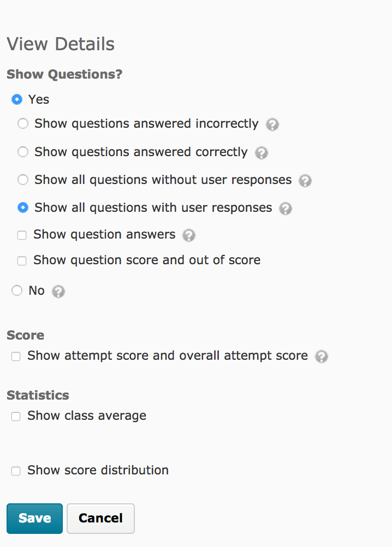
Task: Select the 'Yes' radio button
Action: [17, 99]
